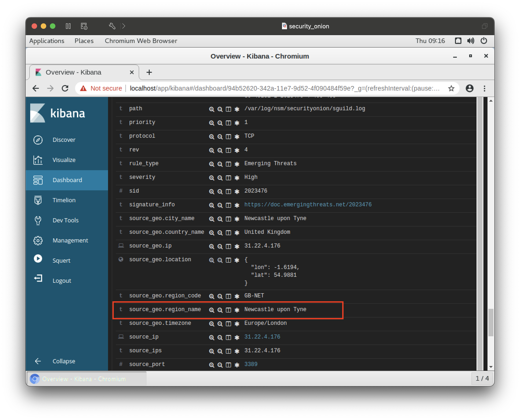Filter for value on source_geo.region_code row
The width and height of the screenshot is (520, 420).
coord(211,296)
